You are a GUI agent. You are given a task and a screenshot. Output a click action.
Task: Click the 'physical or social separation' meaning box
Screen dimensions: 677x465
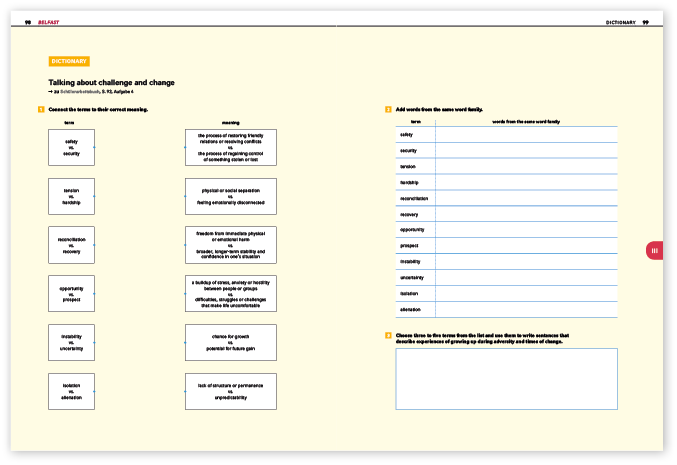(x=231, y=196)
